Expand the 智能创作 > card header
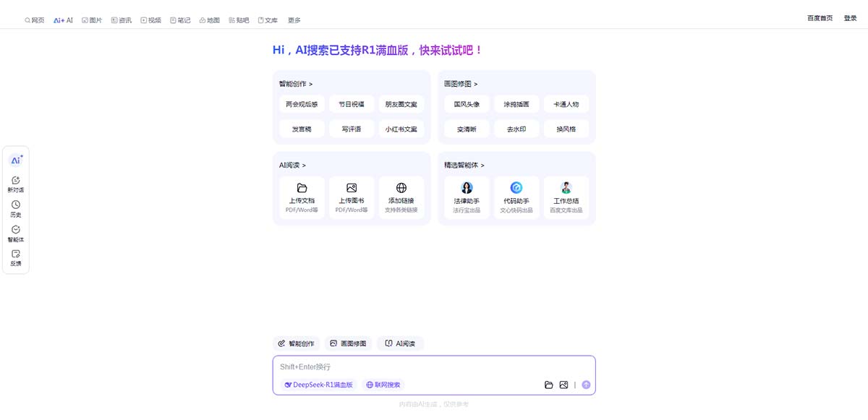 click(296, 84)
